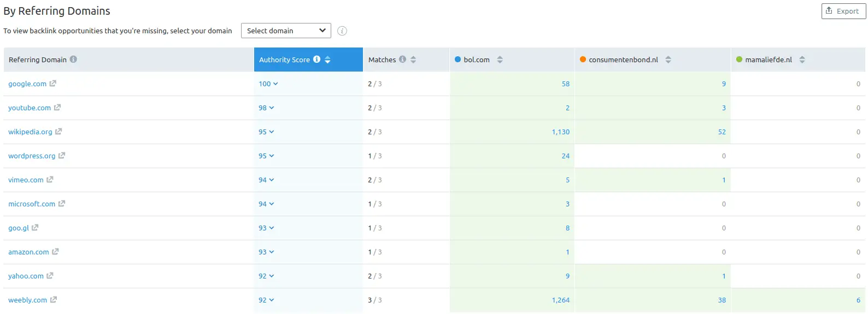Open 1,264 bol.com backlinks from weebly.com

tap(560, 300)
